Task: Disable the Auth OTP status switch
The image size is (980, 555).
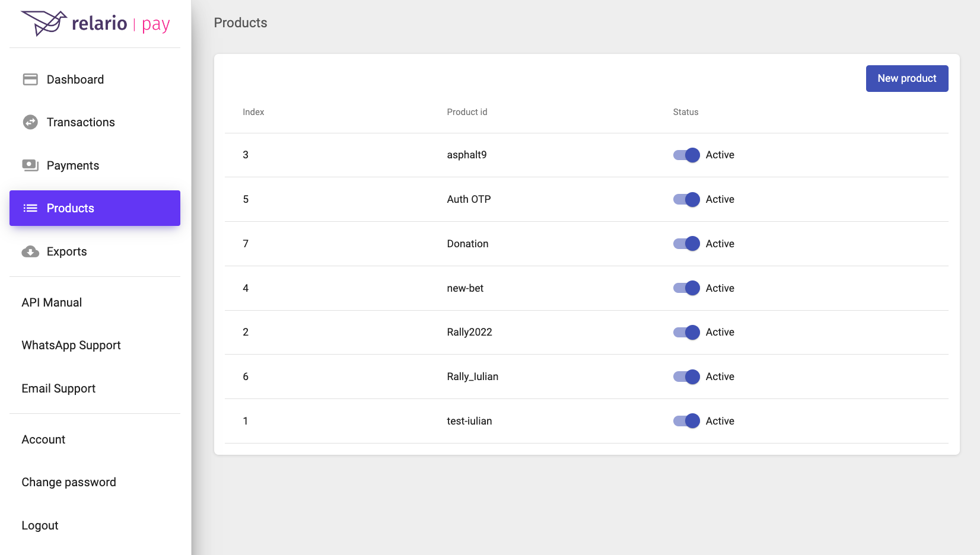Action: tap(686, 199)
